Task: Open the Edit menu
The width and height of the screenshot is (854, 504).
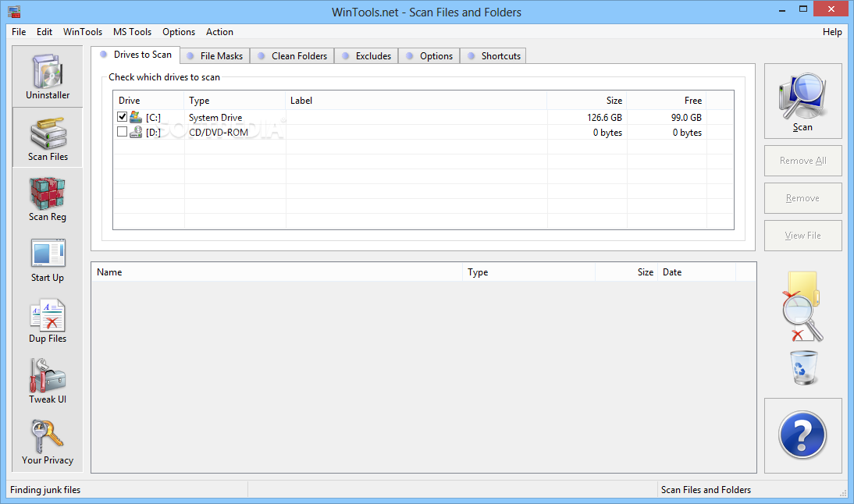Action: click(44, 31)
